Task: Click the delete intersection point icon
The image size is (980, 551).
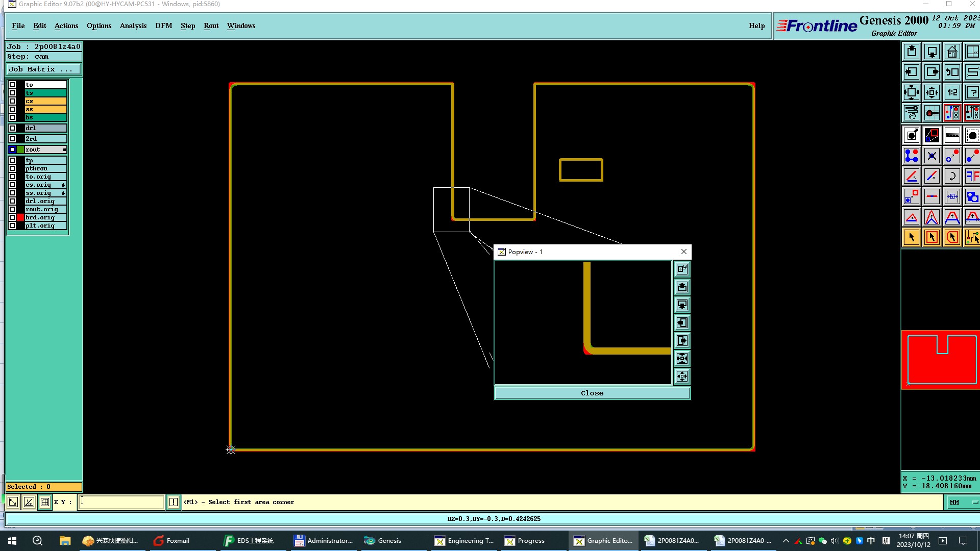Action: pos(932,156)
